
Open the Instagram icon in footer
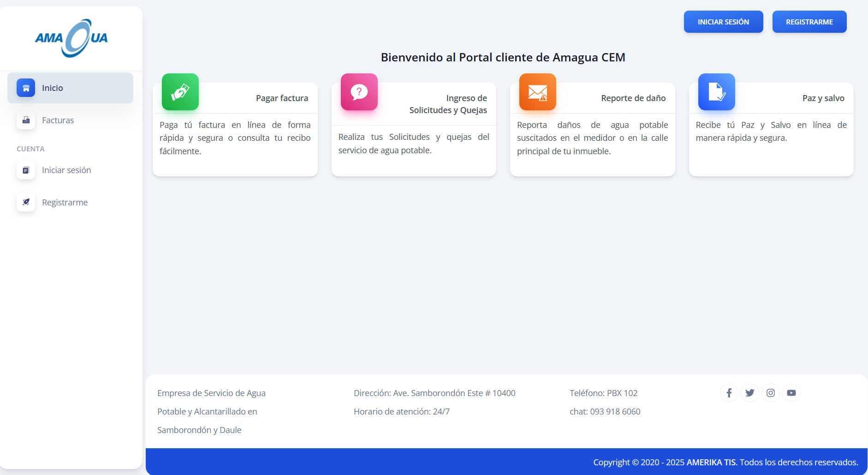click(770, 393)
